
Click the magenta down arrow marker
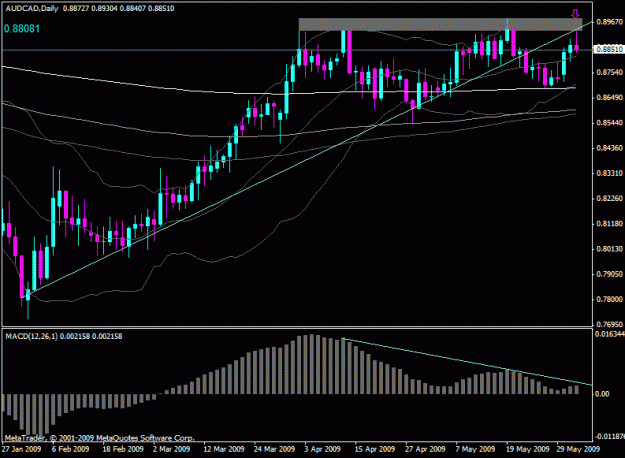[575, 14]
